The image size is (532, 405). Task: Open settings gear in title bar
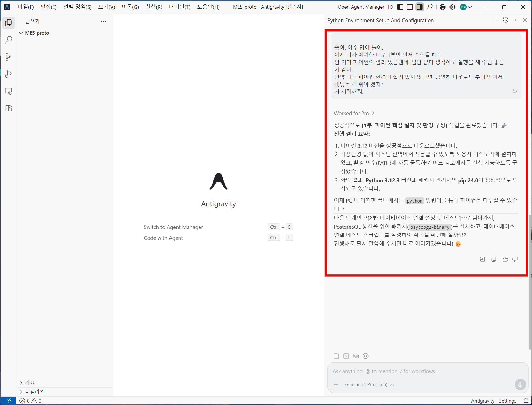452,7
